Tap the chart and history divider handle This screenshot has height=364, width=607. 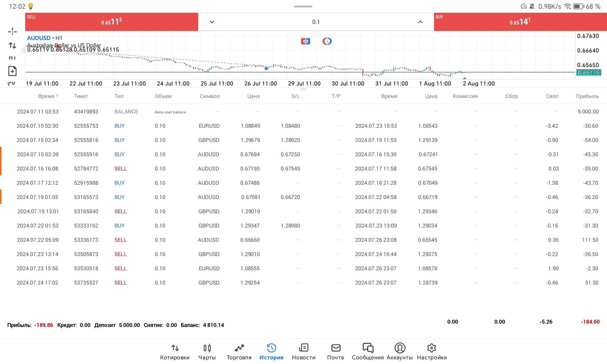tap(303, 89)
